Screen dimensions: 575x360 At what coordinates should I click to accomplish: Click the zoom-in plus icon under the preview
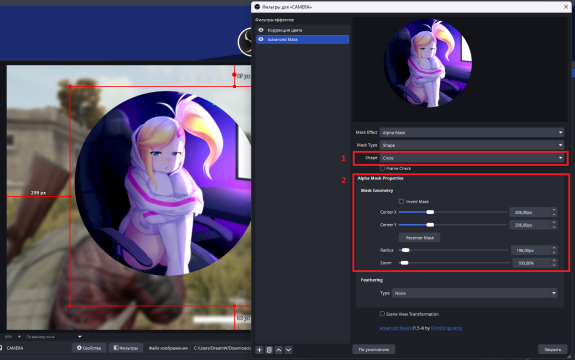point(19,336)
